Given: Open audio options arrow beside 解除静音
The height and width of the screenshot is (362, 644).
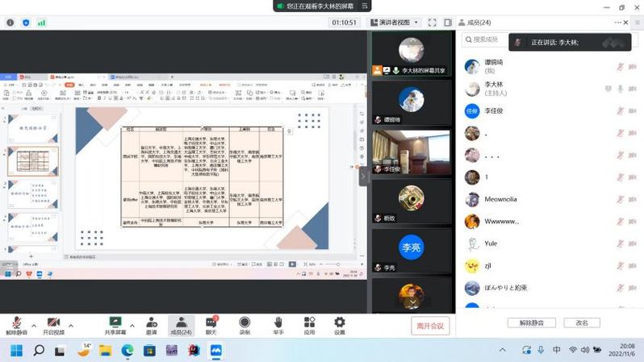Looking at the screenshot, I should click(34, 327).
